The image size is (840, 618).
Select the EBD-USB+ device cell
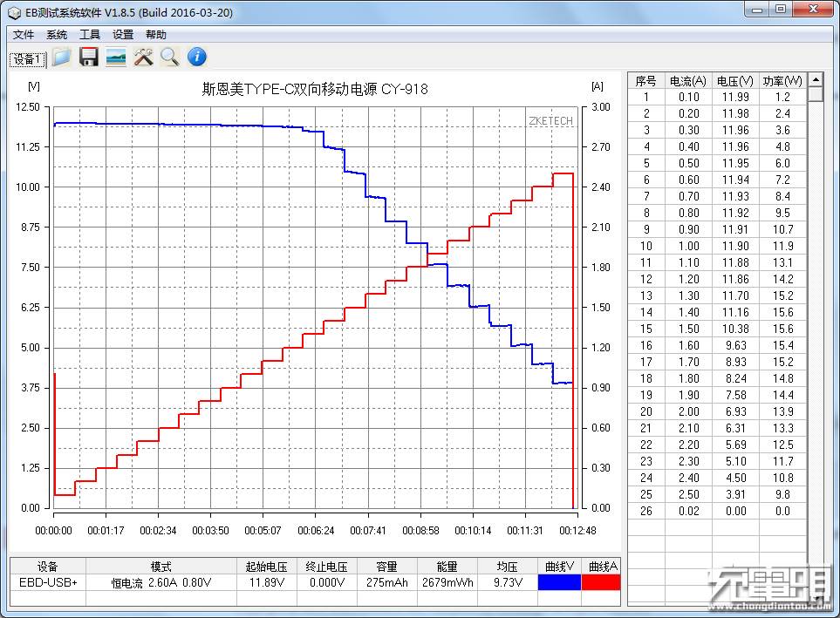(48, 582)
